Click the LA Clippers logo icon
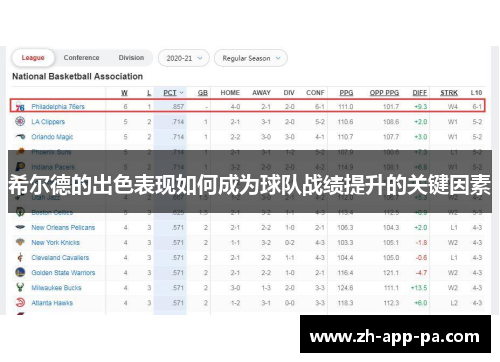 pyautogui.click(x=20, y=121)
